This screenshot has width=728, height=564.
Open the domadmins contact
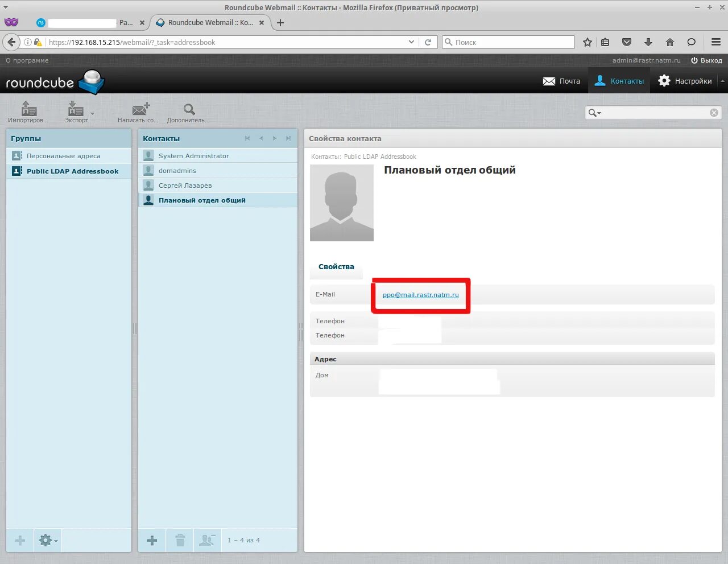tap(218, 171)
